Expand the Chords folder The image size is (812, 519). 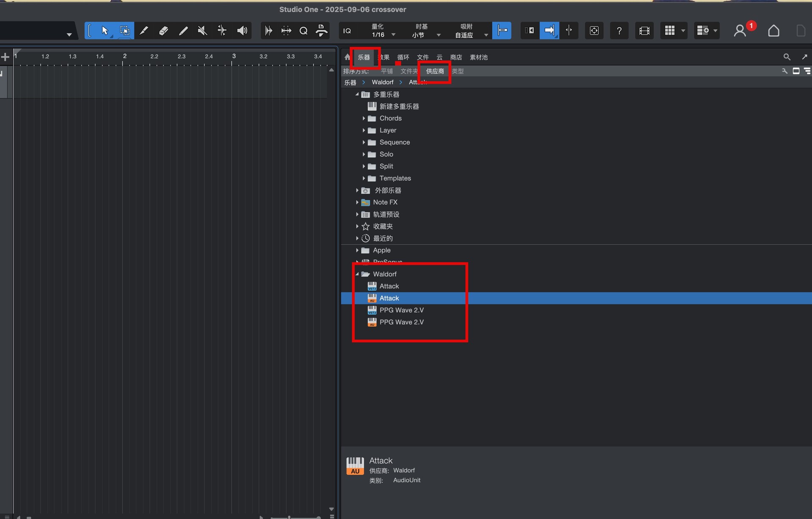pos(364,118)
